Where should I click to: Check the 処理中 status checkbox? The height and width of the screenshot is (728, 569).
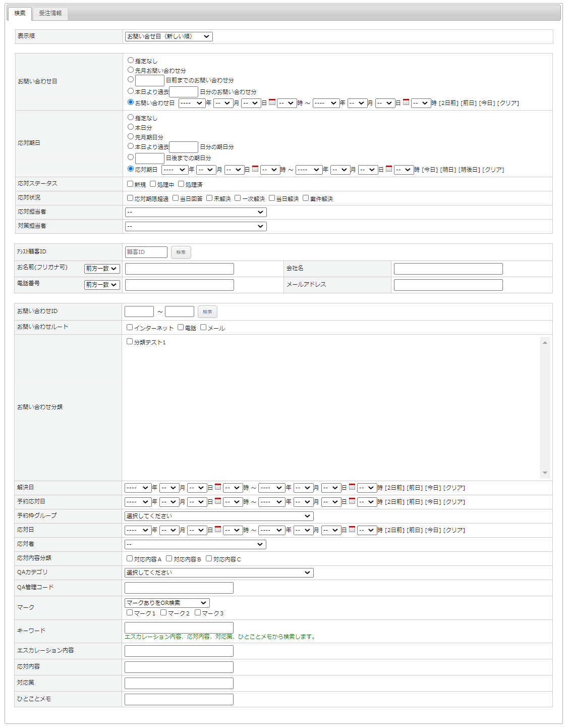click(x=153, y=184)
